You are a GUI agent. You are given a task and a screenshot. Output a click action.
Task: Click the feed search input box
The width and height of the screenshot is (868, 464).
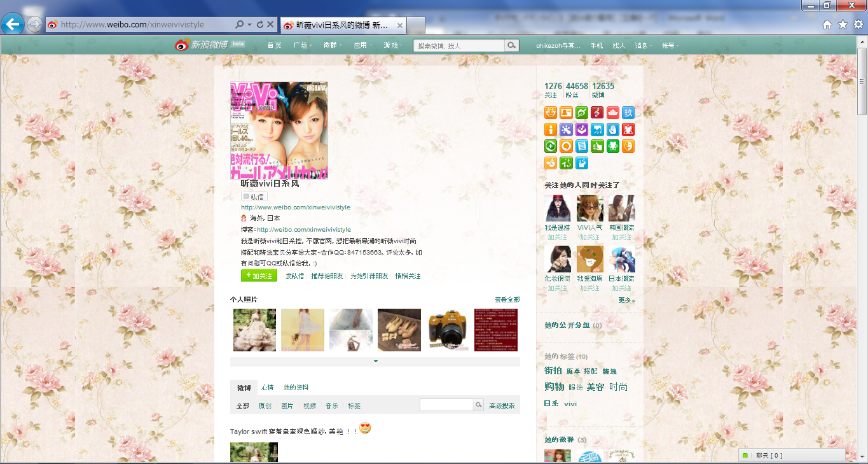(x=446, y=405)
